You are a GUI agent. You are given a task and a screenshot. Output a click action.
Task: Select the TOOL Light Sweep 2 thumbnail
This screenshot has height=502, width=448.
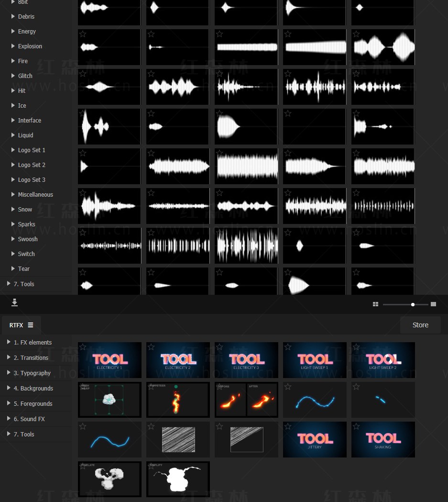point(383,360)
